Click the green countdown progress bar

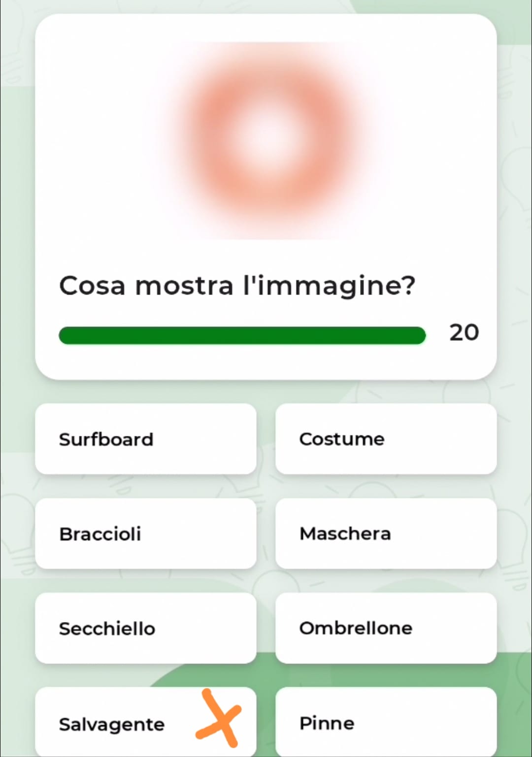click(242, 335)
